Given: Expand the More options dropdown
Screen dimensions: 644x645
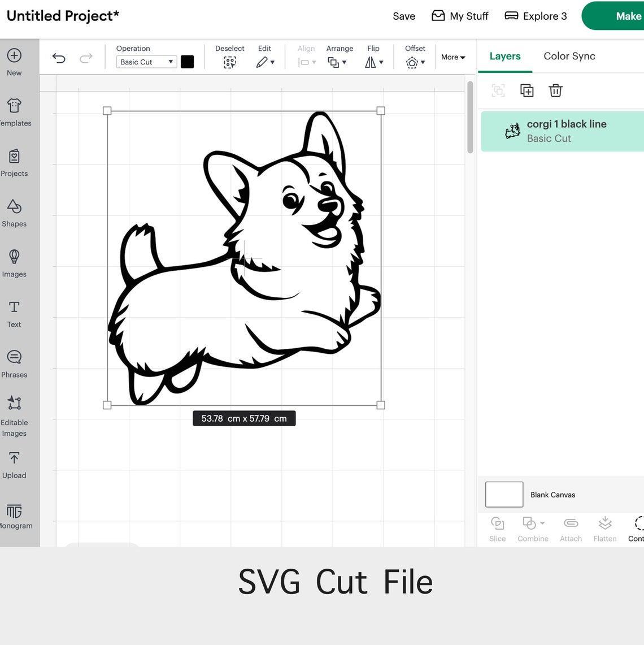Looking at the screenshot, I should coord(452,57).
